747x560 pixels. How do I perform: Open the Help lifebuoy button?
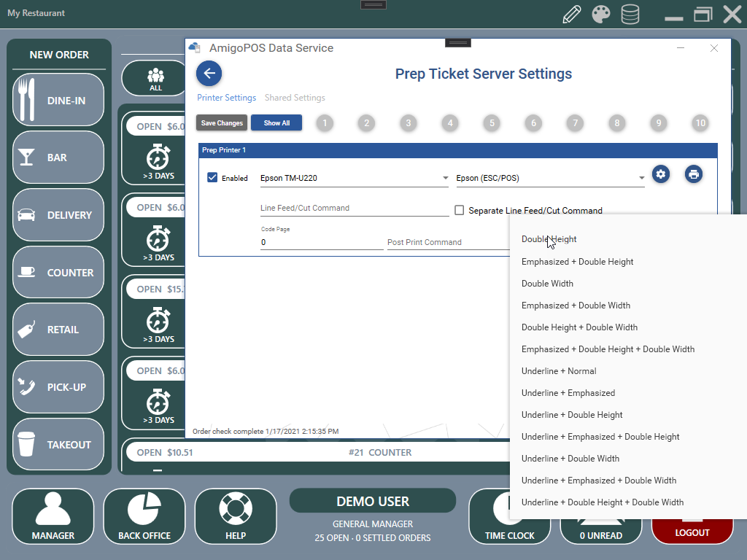click(x=236, y=516)
